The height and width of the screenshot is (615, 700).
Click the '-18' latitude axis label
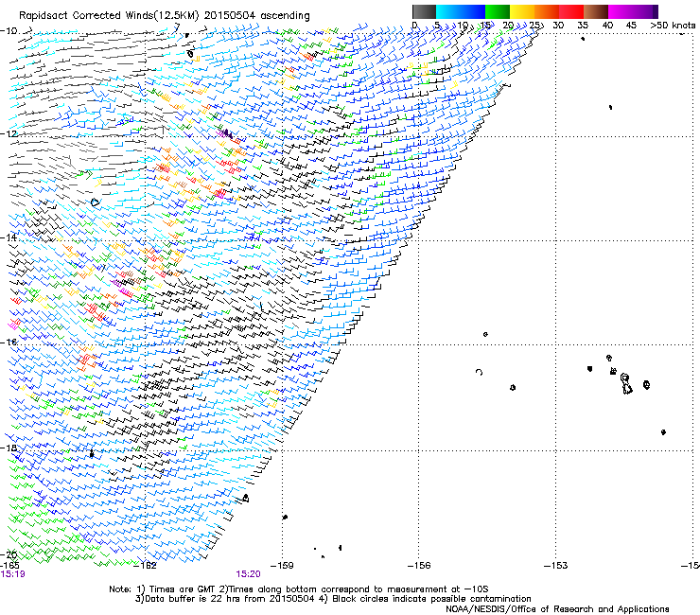9,448
